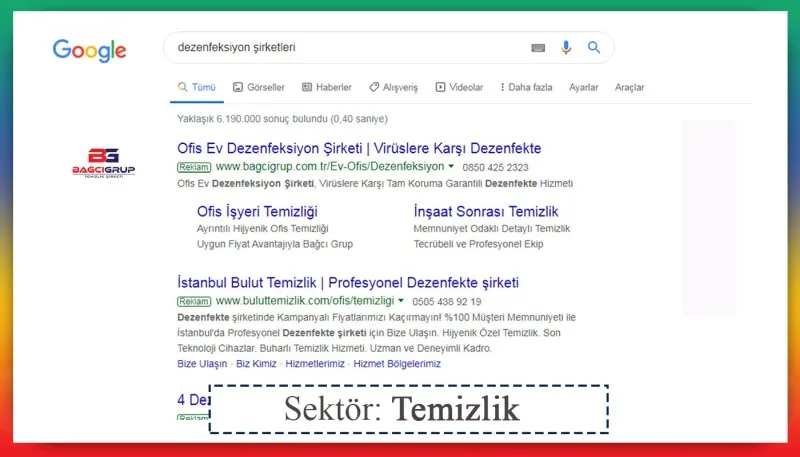Open Ayarlar search settings
This screenshot has height=457, width=800.
pyautogui.click(x=584, y=87)
